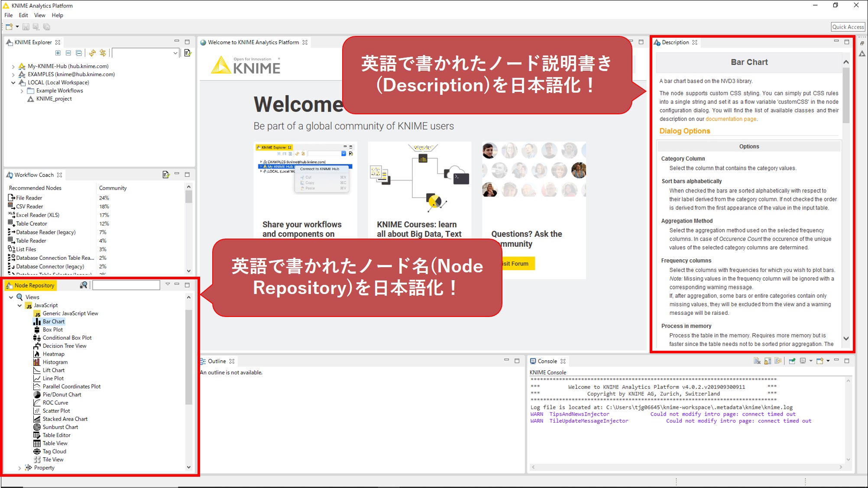Pin the Console view
868x488 pixels.
(792, 361)
